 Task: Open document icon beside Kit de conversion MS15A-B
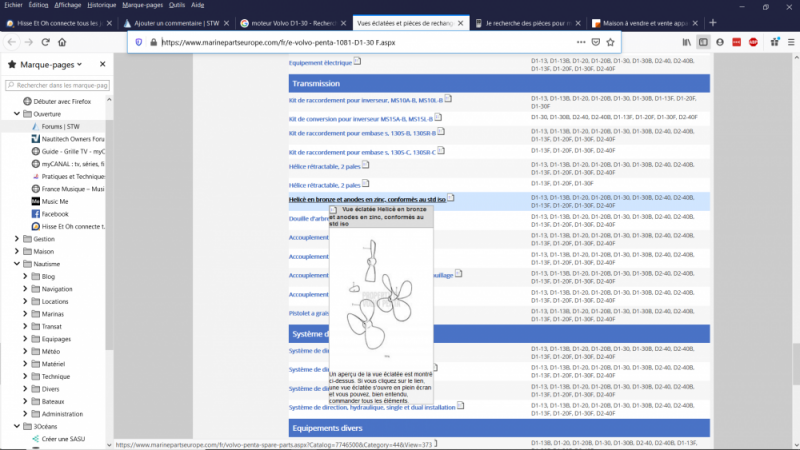coord(438,117)
